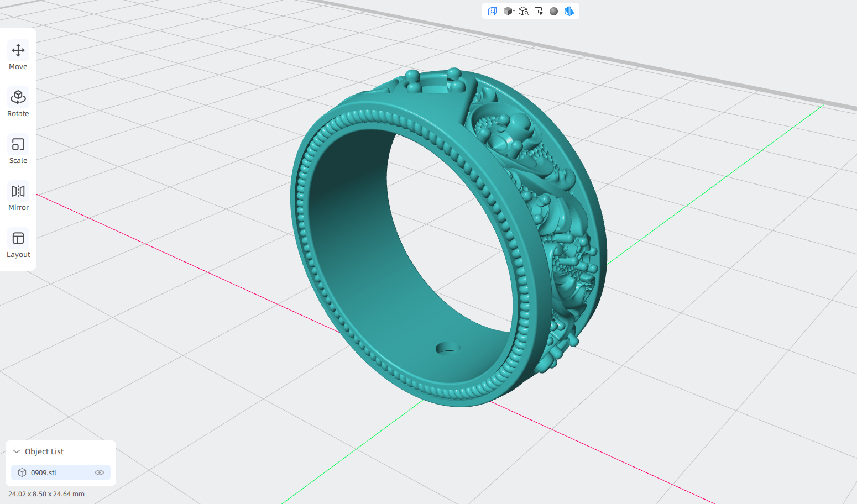Click the gray sphere shading icon
Viewport: 857px width, 504px height.
coord(553,11)
